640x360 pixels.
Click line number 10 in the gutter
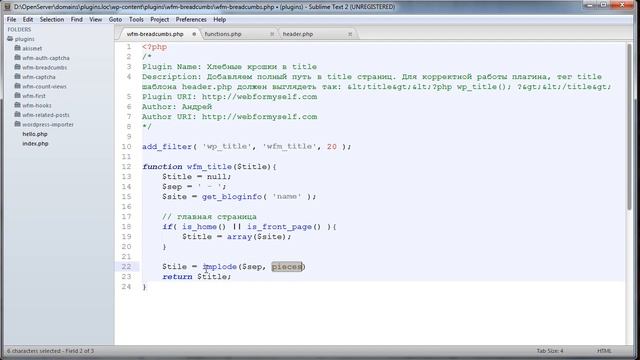click(127, 147)
